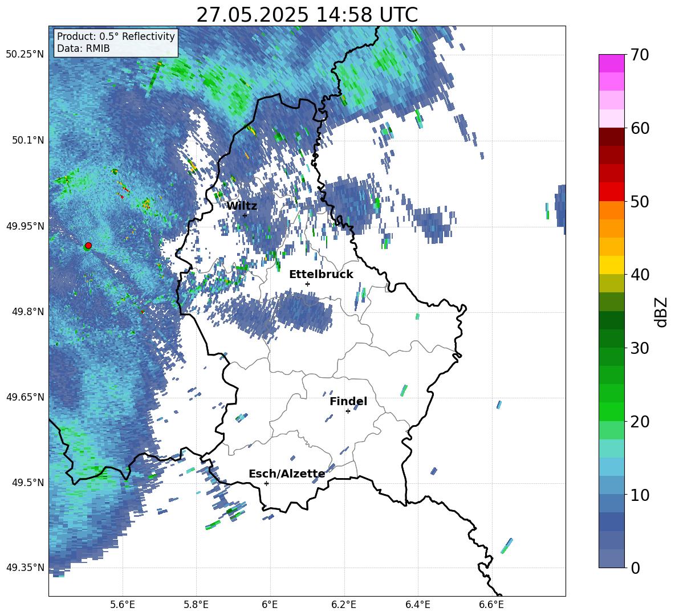Screen dimensions: 675x616
Task: Click the dark green swatch just above 30 dBZ
Action: (612, 338)
